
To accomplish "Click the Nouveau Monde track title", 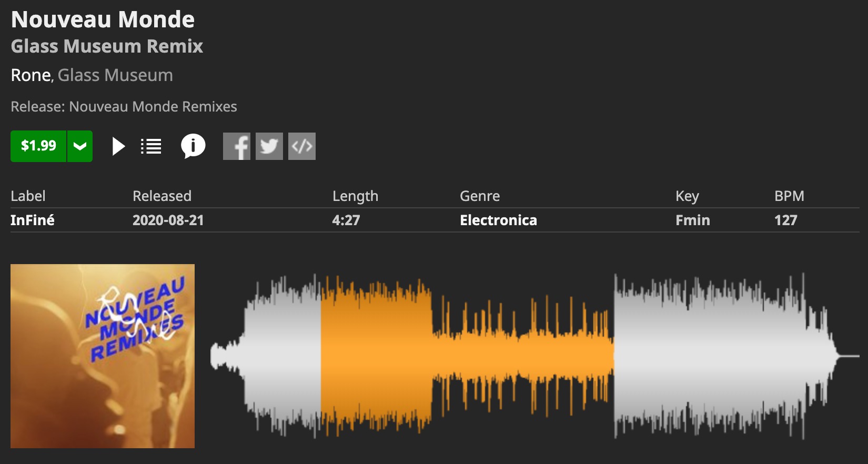I will (x=103, y=19).
